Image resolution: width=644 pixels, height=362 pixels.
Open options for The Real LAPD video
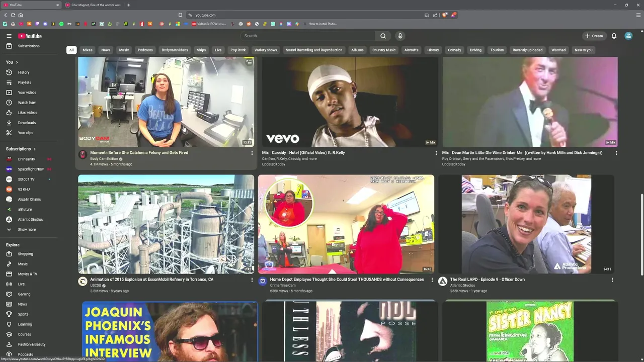612,280
